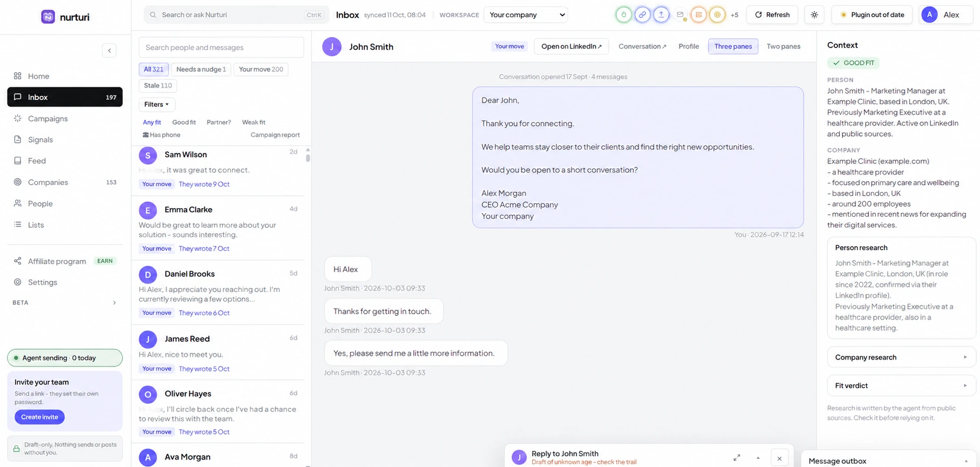Click John Smith avatar in header

332,46
